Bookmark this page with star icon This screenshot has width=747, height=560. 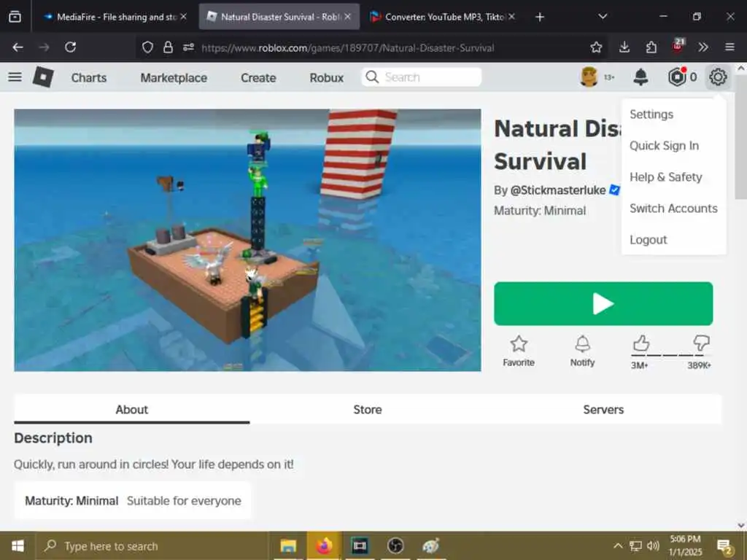(596, 47)
